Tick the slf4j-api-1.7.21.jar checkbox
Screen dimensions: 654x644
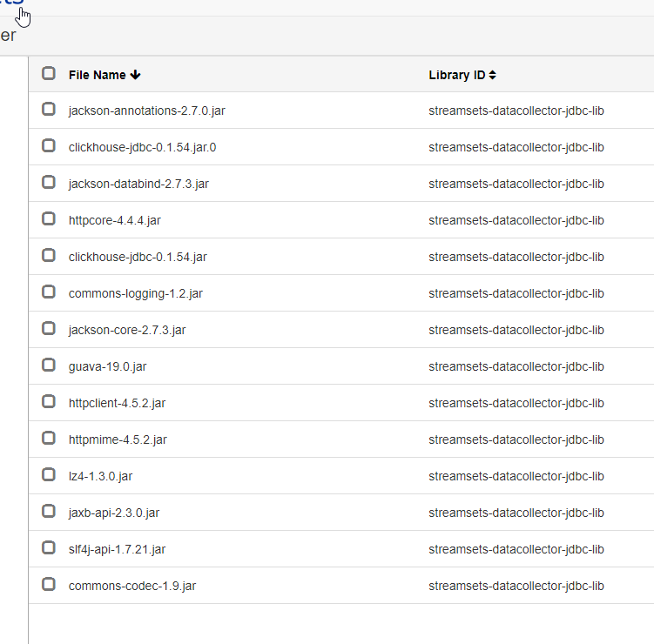49,547
